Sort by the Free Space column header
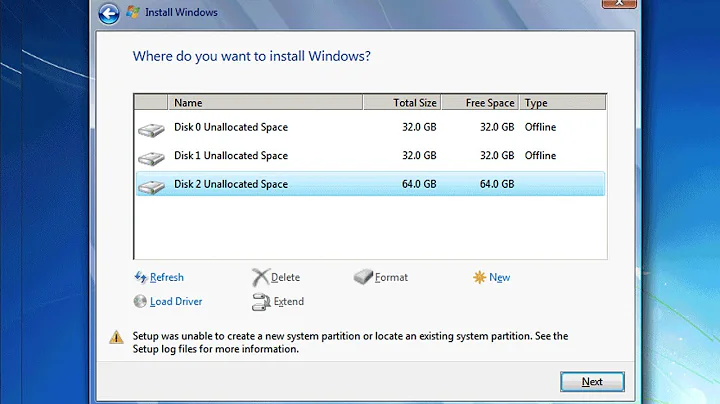The width and height of the screenshot is (720, 404). pos(480,102)
